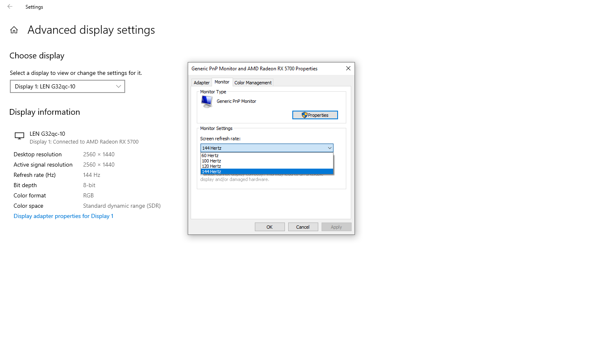Click the dialog title bar
This screenshot has width=597, height=364.
(x=264, y=69)
